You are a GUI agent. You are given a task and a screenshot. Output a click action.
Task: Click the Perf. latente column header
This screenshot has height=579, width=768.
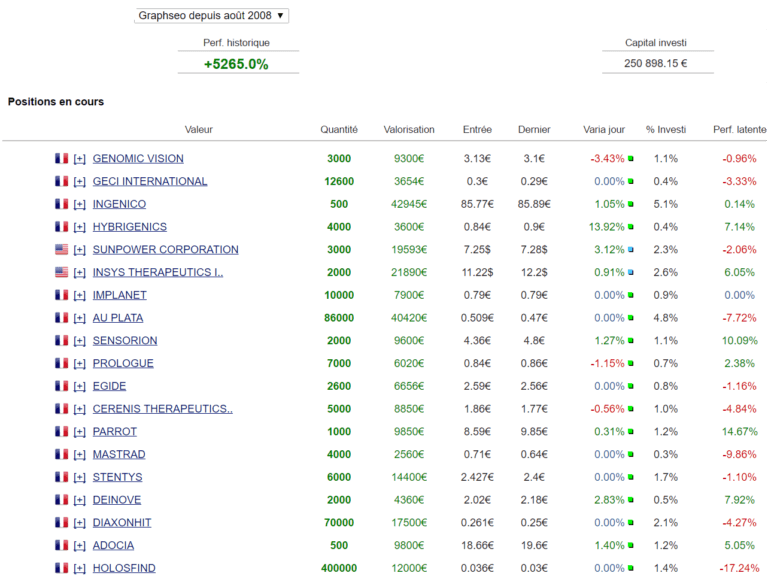pyautogui.click(x=739, y=130)
